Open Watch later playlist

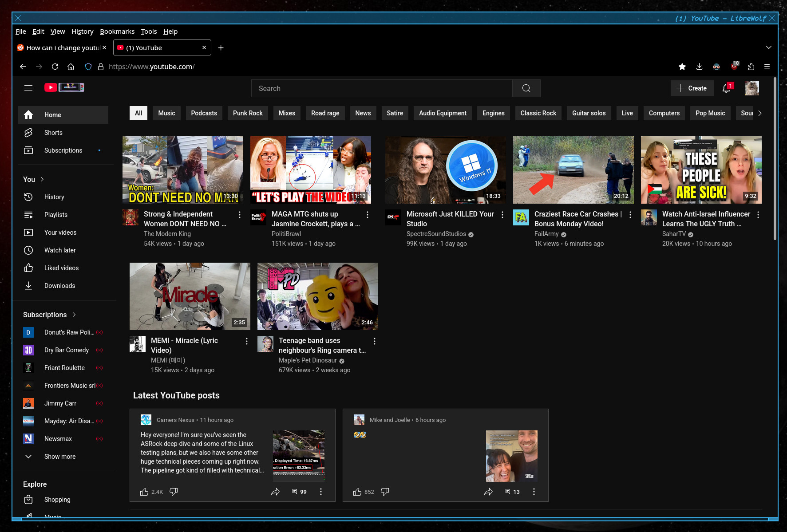tap(63, 250)
